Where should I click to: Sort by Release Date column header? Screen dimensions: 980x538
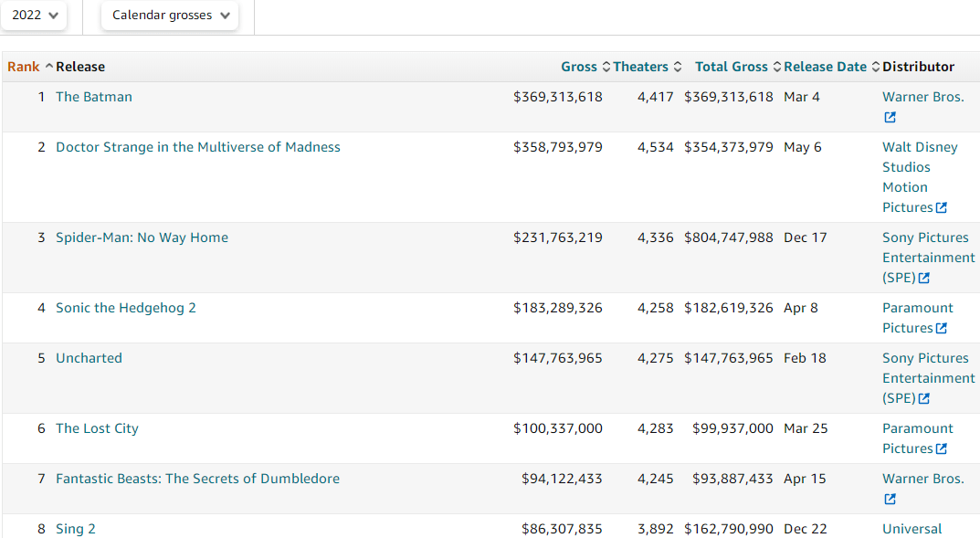pyautogui.click(x=826, y=67)
